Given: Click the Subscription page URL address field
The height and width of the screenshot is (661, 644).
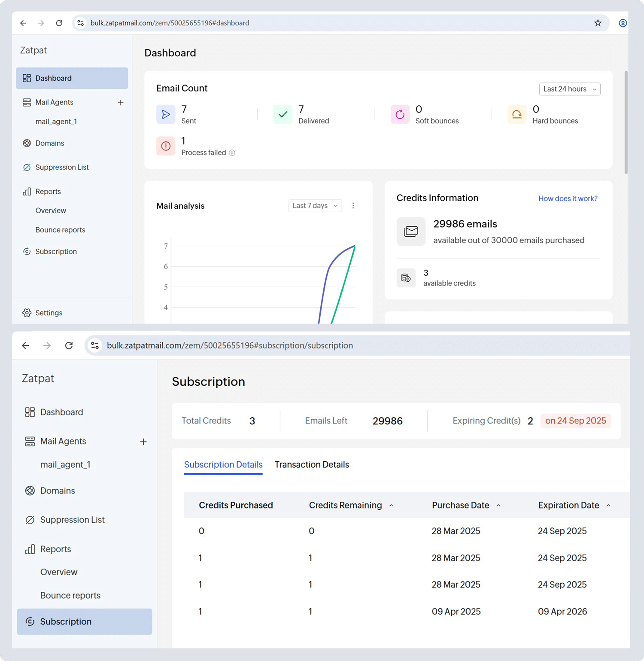Looking at the screenshot, I should point(230,345).
